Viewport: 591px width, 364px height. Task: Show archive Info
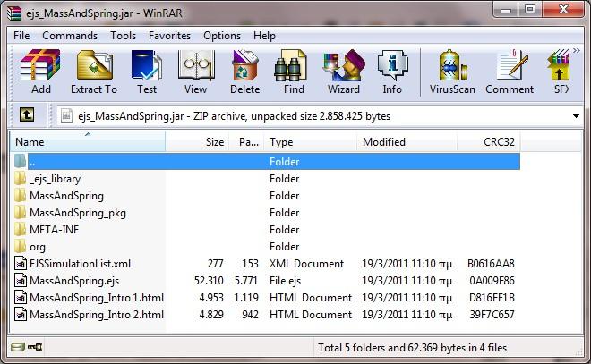[x=392, y=72]
